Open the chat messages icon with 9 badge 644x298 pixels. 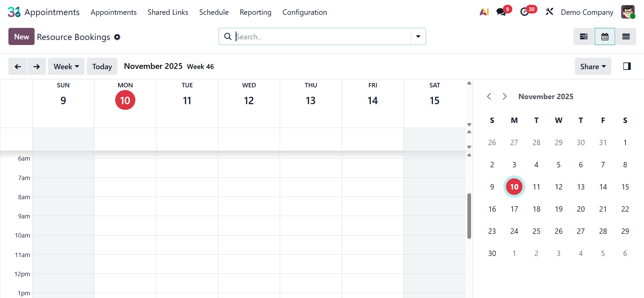click(501, 12)
